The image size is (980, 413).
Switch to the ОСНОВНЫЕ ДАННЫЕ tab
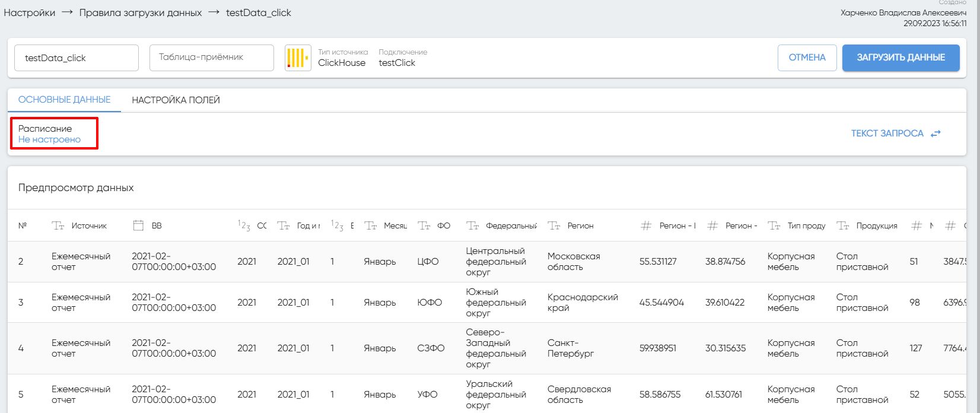(64, 100)
